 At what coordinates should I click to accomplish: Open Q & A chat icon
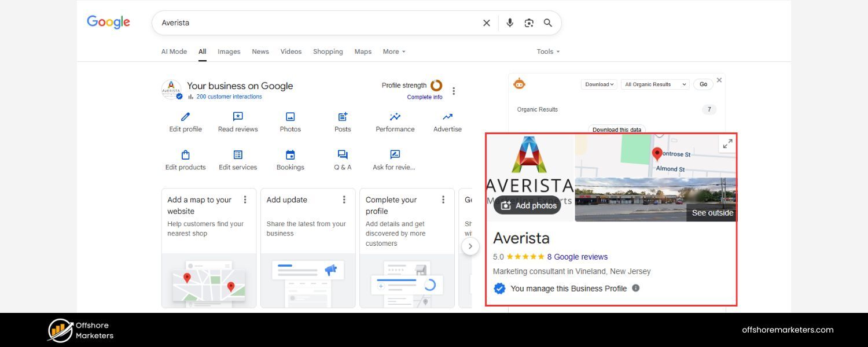pos(342,154)
